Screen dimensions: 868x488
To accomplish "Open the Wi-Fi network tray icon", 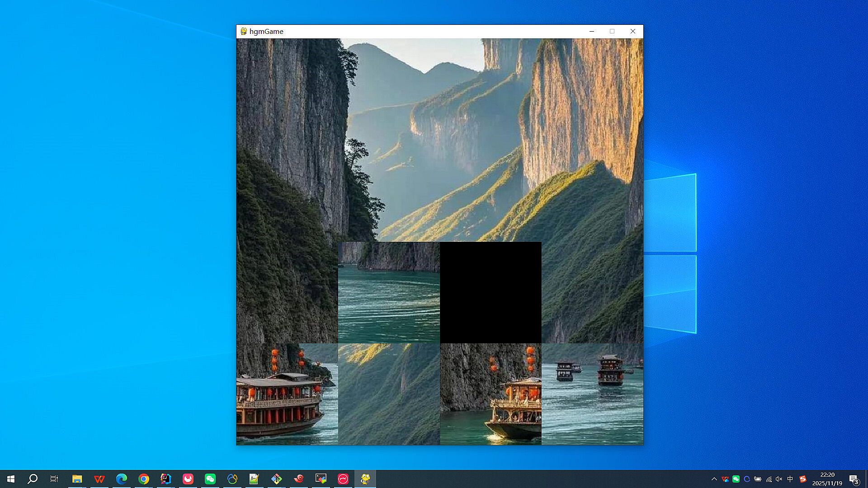I will pyautogui.click(x=769, y=479).
